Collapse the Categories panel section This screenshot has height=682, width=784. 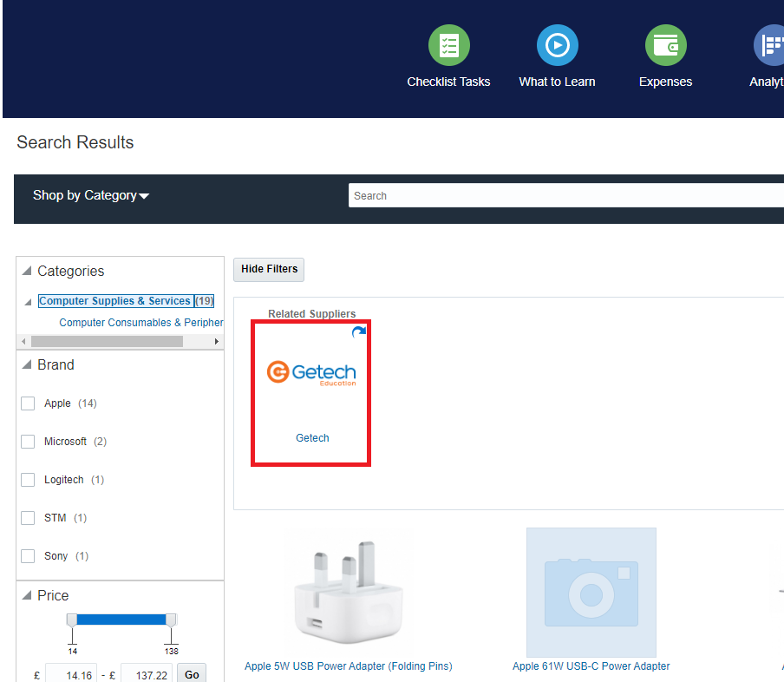pos(27,271)
